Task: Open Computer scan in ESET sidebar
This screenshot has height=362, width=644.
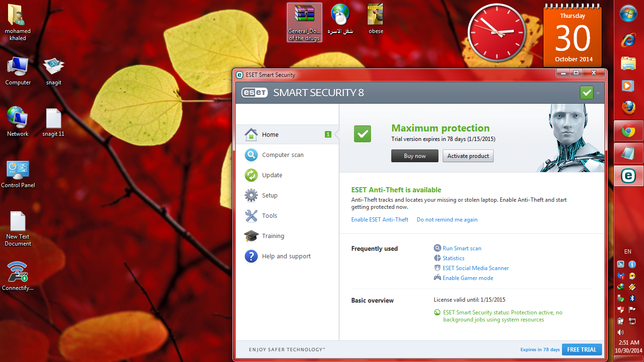Action: (x=287, y=155)
